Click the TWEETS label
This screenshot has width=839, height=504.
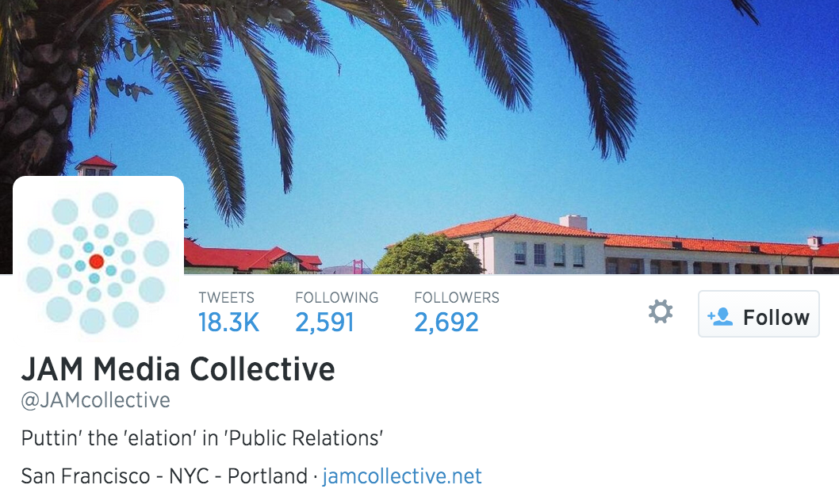coord(226,298)
